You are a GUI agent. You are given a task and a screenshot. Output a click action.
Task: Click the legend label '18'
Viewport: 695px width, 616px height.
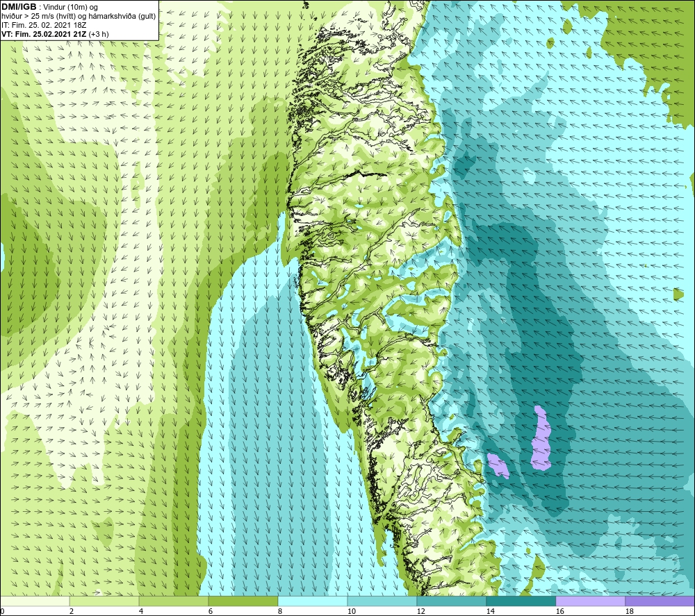[x=629, y=612]
